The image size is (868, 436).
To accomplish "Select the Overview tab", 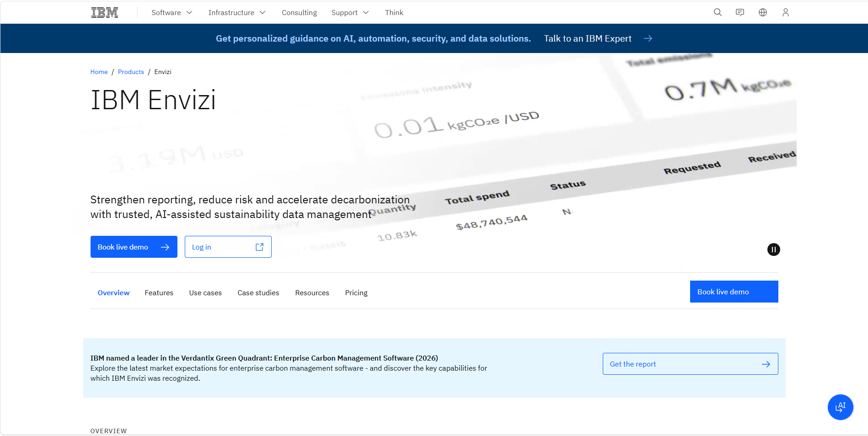I will pos(113,292).
